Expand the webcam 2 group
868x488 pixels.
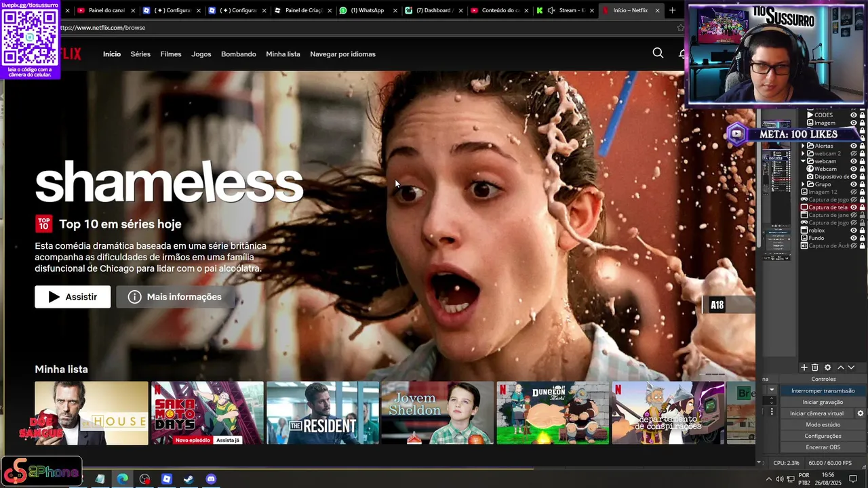click(x=803, y=154)
